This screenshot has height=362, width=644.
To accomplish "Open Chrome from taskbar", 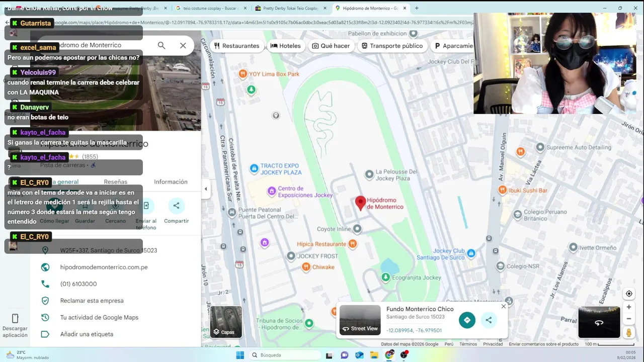I will click(x=389, y=355).
